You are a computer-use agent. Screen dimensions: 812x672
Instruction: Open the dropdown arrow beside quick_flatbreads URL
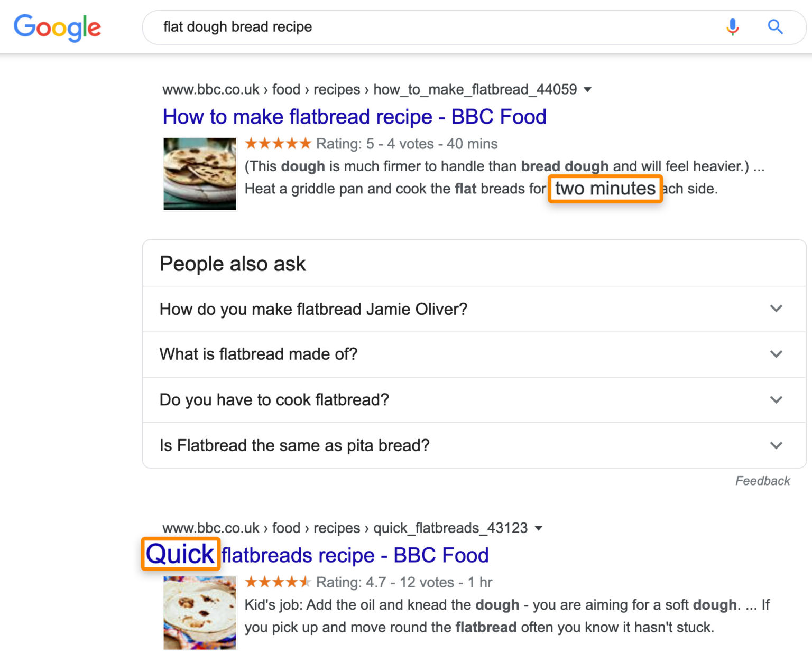[539, 528]
